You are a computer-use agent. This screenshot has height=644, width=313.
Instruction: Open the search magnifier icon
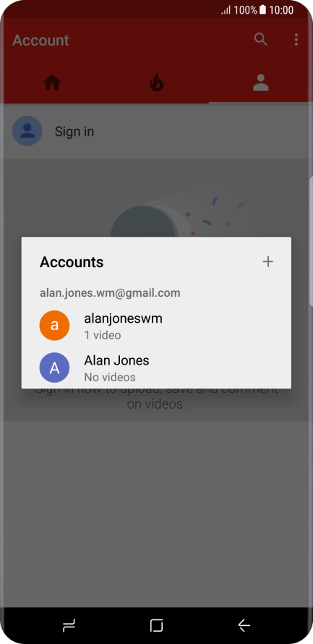click(x=261, y=40)
